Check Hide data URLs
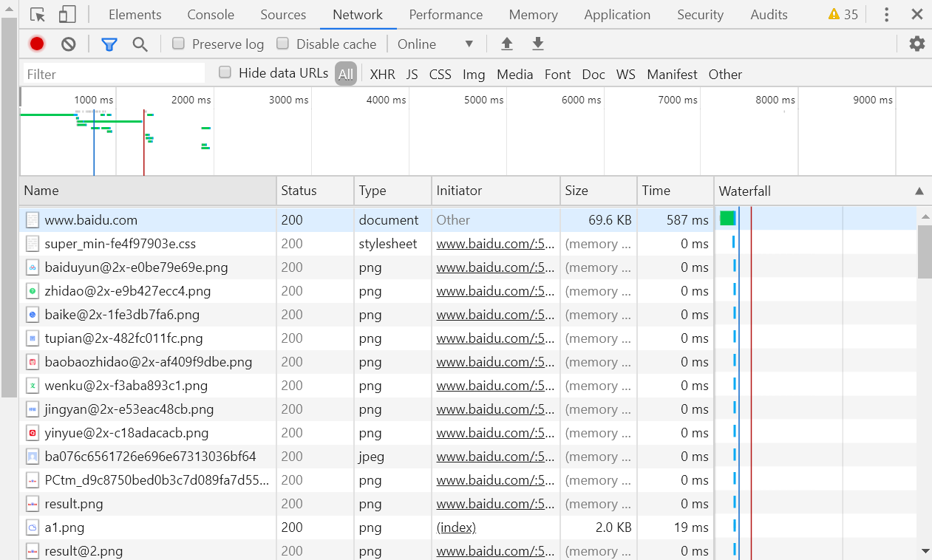The image size is (932, 560). coord(225,73)
